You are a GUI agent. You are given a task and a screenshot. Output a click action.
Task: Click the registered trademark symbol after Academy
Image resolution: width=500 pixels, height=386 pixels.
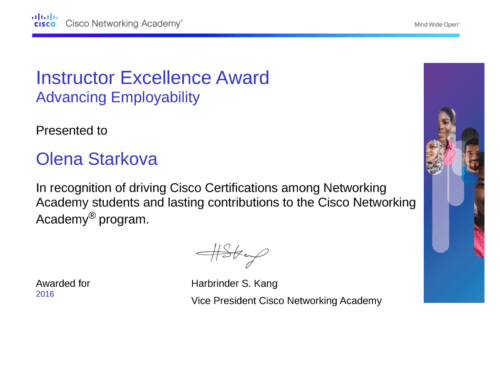tap(92, 215)
